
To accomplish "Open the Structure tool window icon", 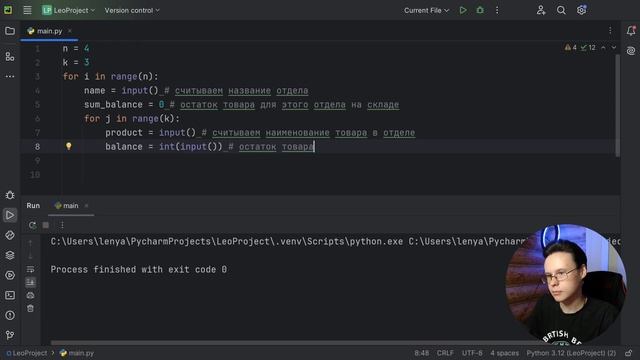I will 10,56.
